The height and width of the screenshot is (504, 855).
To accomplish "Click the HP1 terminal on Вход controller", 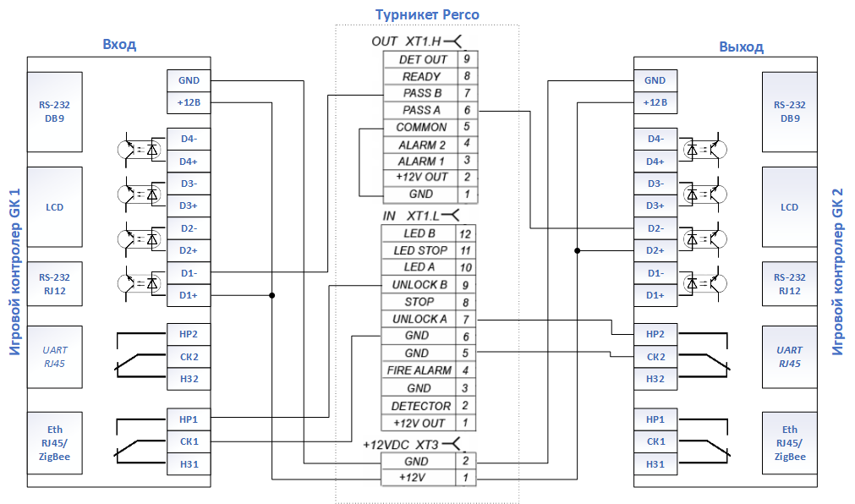I will click(189, 419).
